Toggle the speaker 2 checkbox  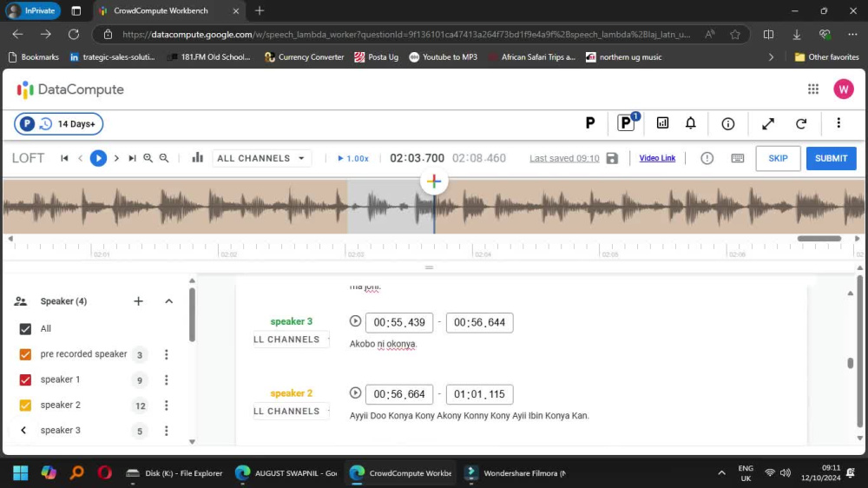click(x=25, y=406)
